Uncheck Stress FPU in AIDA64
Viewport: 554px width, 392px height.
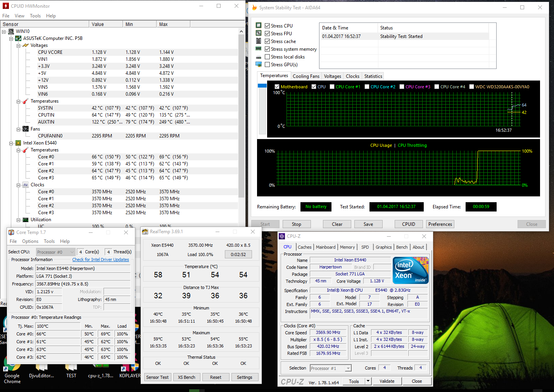pos(268,33)
